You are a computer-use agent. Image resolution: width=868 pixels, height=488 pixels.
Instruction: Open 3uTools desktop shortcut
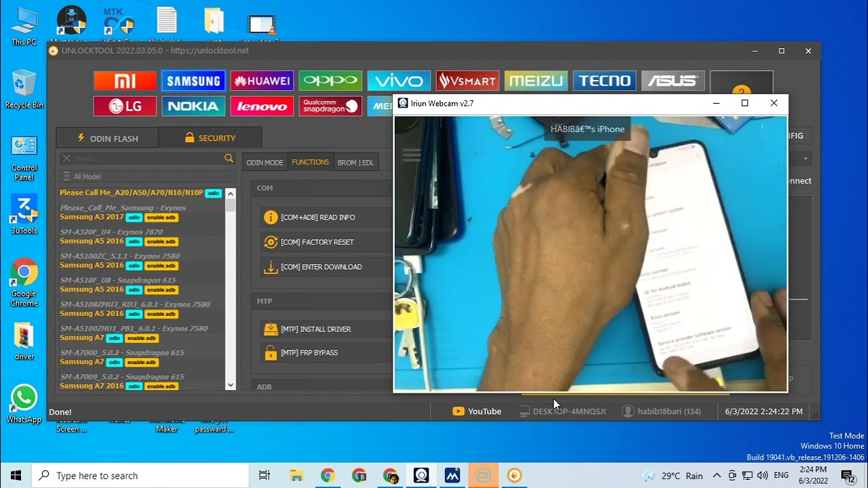(24, 214)
